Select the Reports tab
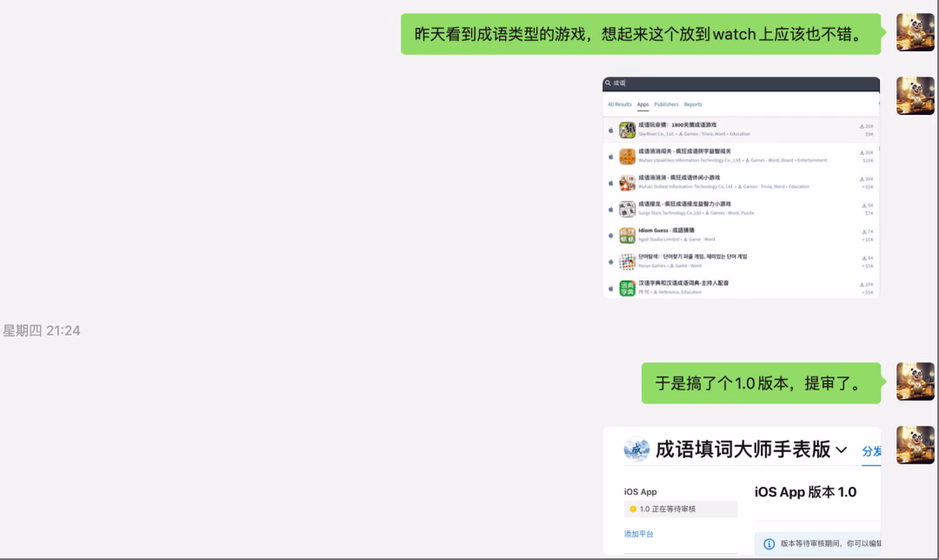This screenshot has width=939, height=560. pos(693,104)
